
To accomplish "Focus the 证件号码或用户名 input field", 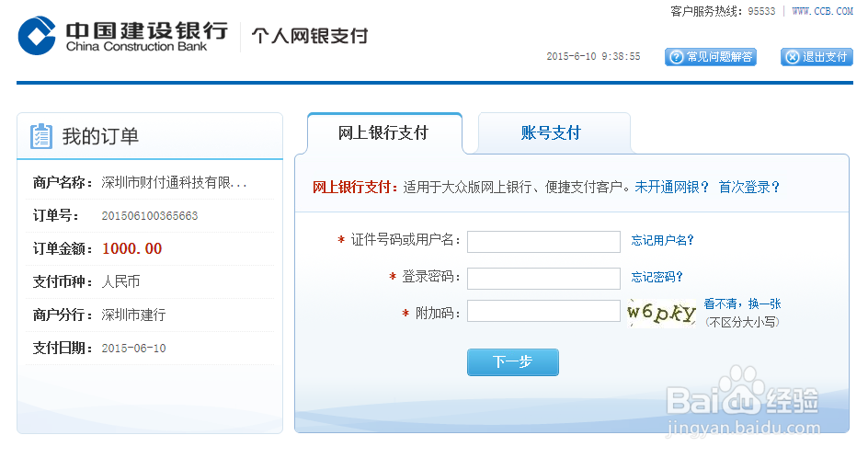I will [543, 242].
